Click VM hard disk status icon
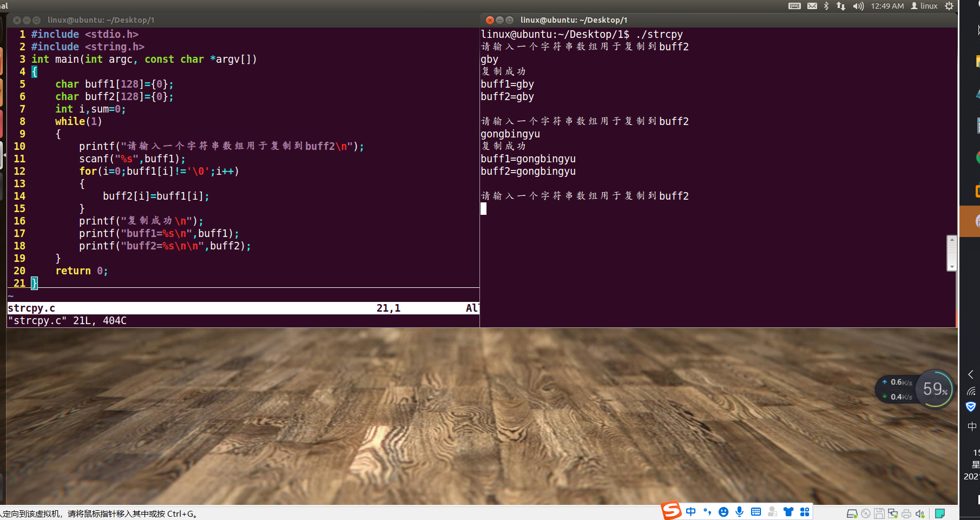980x520 pixels. click(852, 514)
